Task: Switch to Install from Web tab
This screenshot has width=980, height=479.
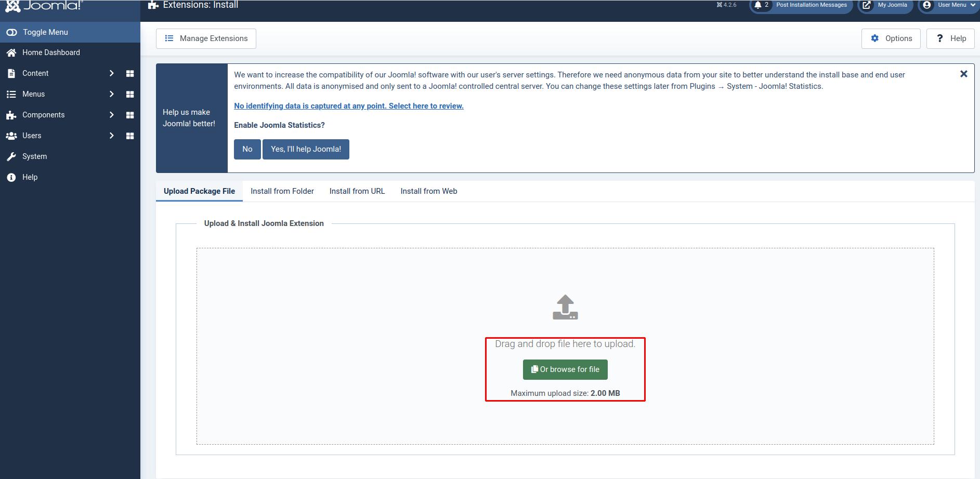Action: tap(428, 191)
